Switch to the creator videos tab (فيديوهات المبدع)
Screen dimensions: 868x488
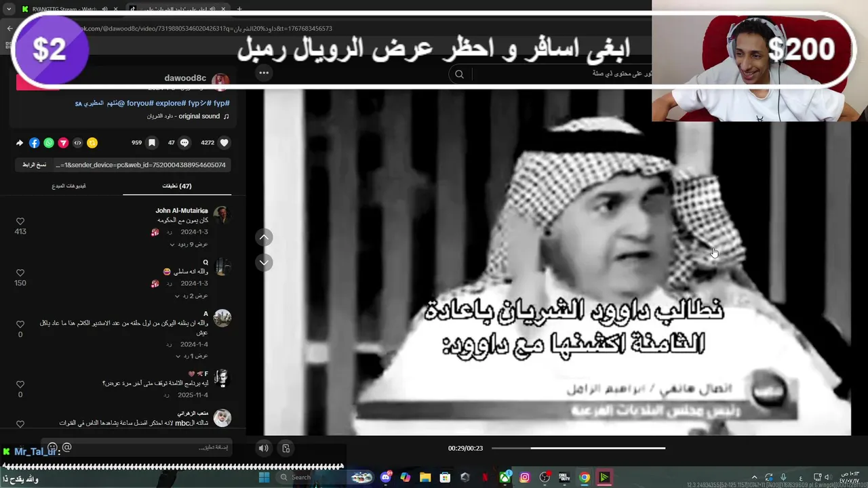click(68, 186)
